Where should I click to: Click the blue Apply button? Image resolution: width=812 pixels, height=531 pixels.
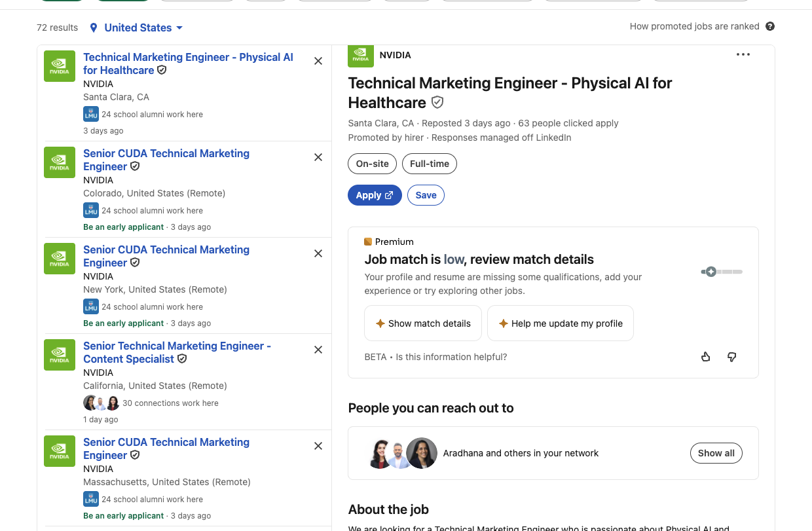pyautogui.click(x=375, y=195)
